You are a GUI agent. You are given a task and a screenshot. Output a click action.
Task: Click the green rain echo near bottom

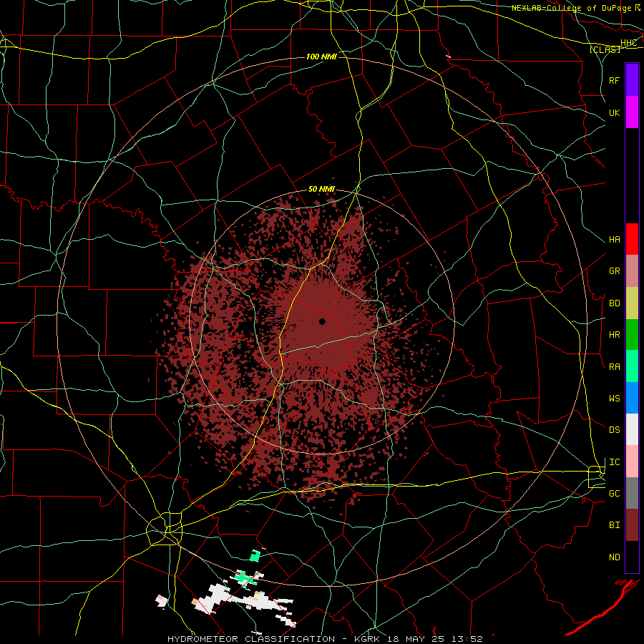255,556
